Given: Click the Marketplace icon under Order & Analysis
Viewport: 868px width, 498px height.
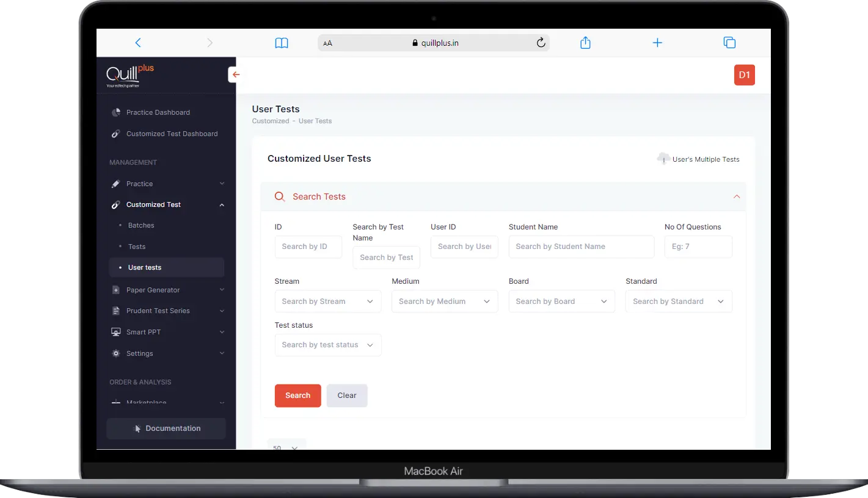Looking at the screenshot, I should coord(116,402).
